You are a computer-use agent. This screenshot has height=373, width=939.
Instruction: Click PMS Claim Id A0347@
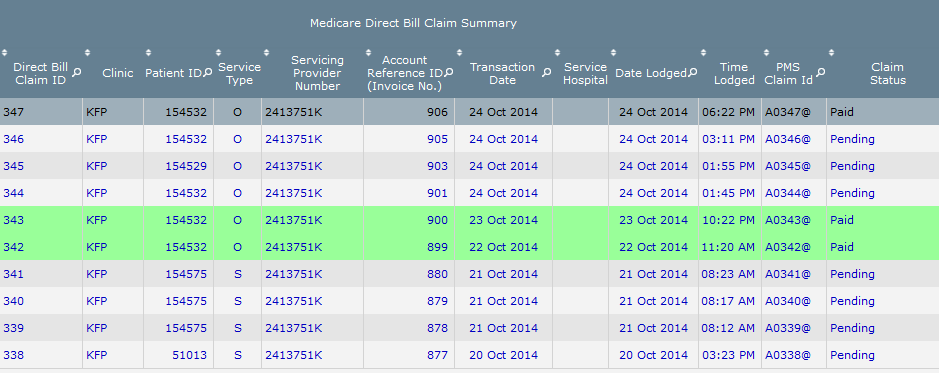[787, 112]
